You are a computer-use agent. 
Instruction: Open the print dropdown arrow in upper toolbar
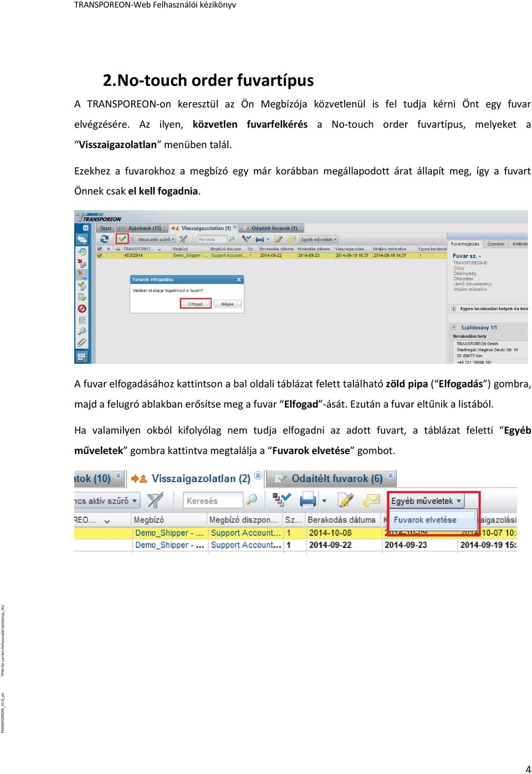pos(268,240)
